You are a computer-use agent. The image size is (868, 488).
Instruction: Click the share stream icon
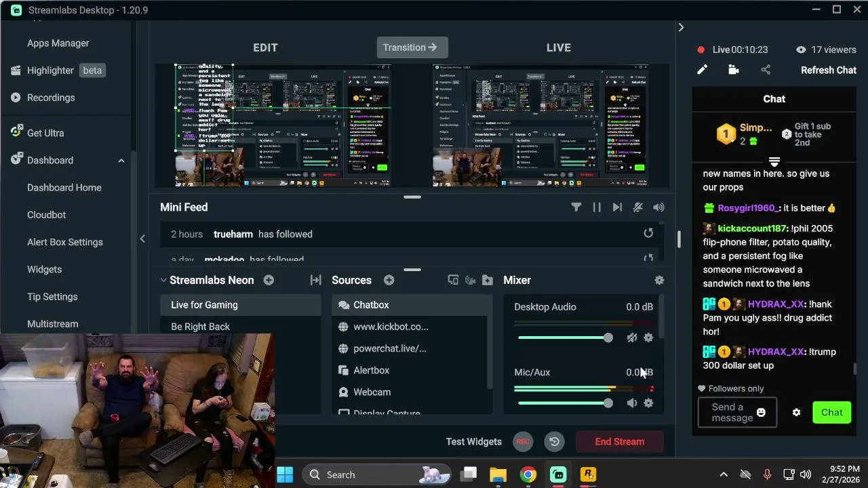coord(766,70)
